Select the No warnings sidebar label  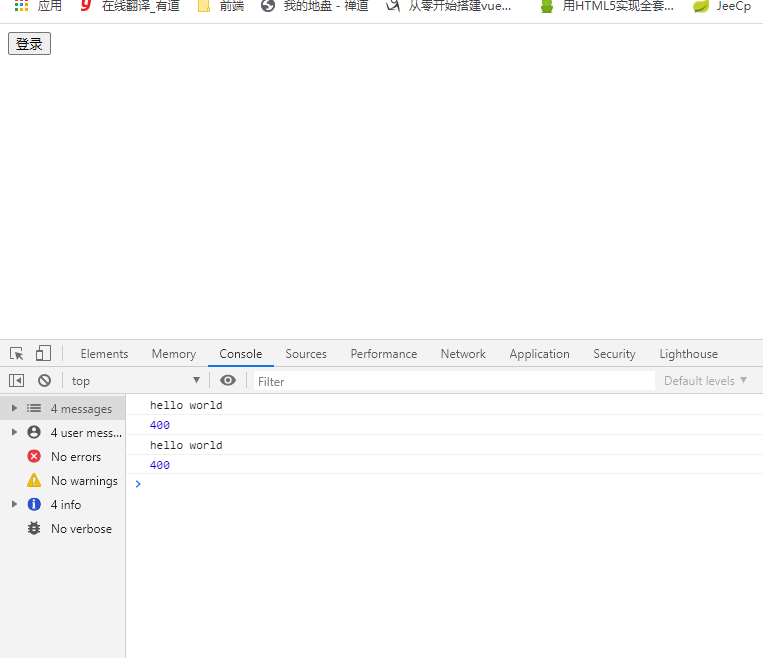click(x=84, y=481)
